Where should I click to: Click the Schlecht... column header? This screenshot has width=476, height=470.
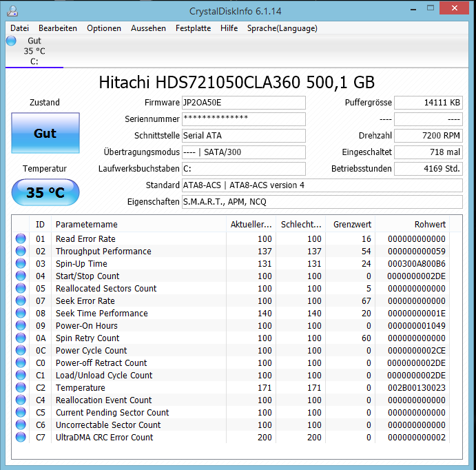[x=300, y=225]
